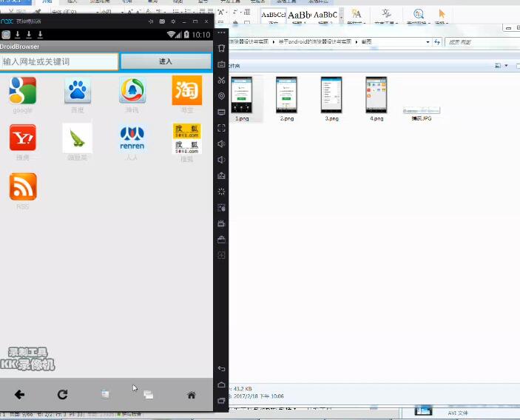Open Nox settings gear in title bar
This screenshot has height=420, width=520.
coord(173,21)
